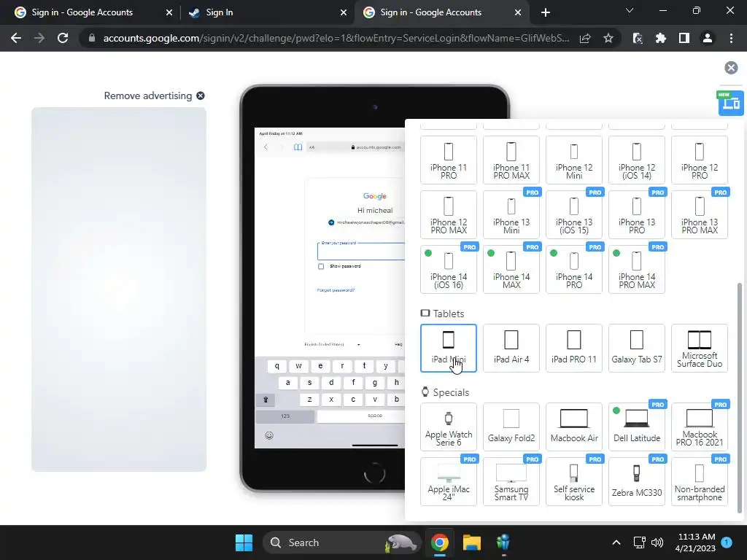
Task: Open the language selector dropdown on sign-in page
Action: (332, 344)
